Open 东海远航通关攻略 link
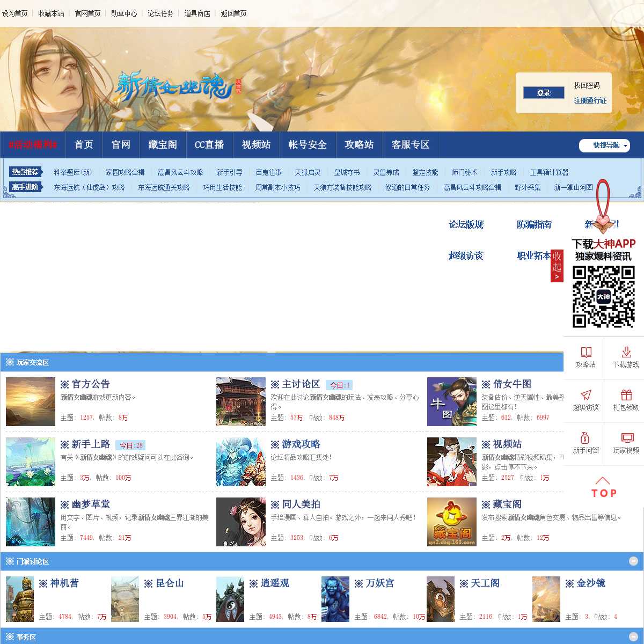 tap(164, 187)
